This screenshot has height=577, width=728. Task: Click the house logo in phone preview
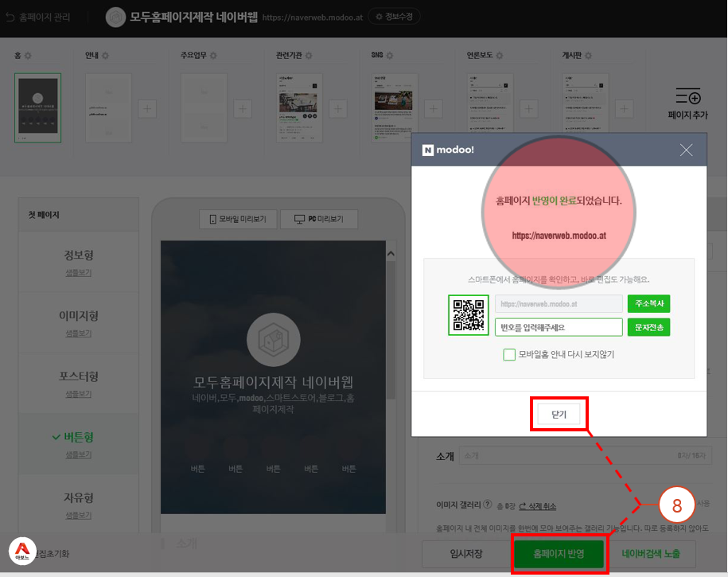[274, 340]
